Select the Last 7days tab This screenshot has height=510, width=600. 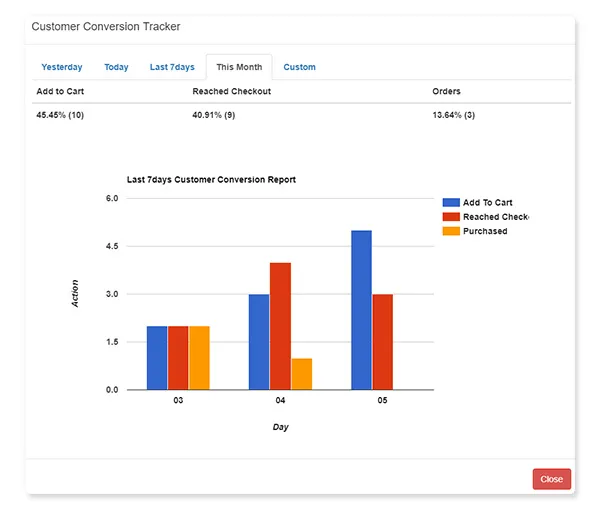click(x=172, y=68)
